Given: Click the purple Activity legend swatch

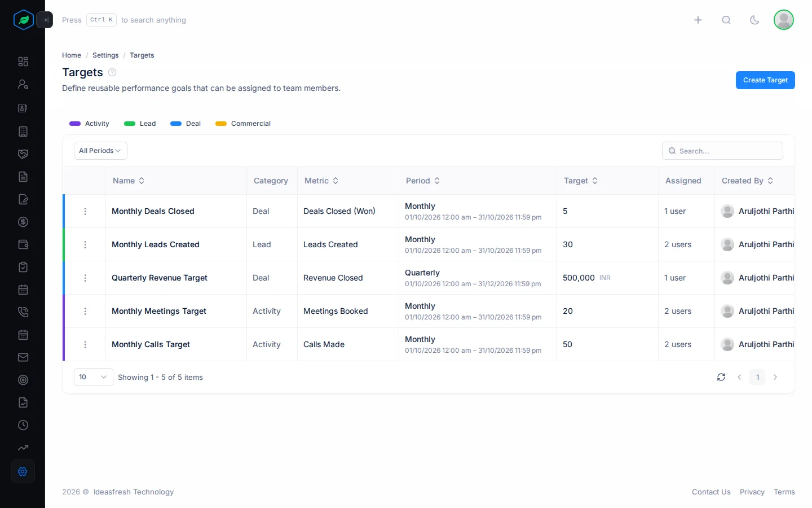Looking at the screenshot, I should click(x=75, y=124).
